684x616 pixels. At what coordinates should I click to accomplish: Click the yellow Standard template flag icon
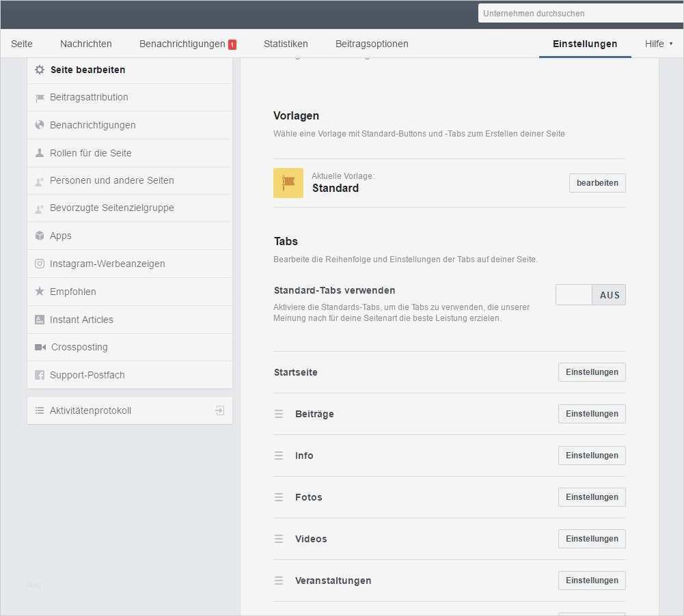coord(288,183)
